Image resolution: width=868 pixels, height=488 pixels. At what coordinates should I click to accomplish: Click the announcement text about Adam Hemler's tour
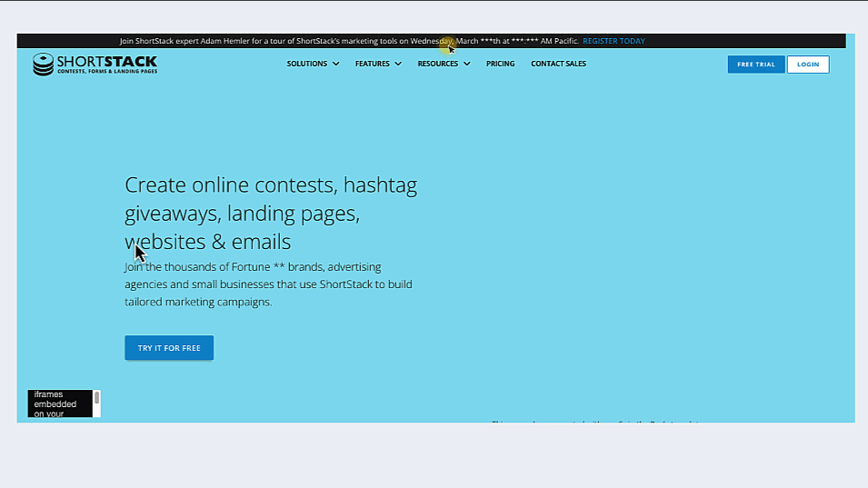coord(349,41)
